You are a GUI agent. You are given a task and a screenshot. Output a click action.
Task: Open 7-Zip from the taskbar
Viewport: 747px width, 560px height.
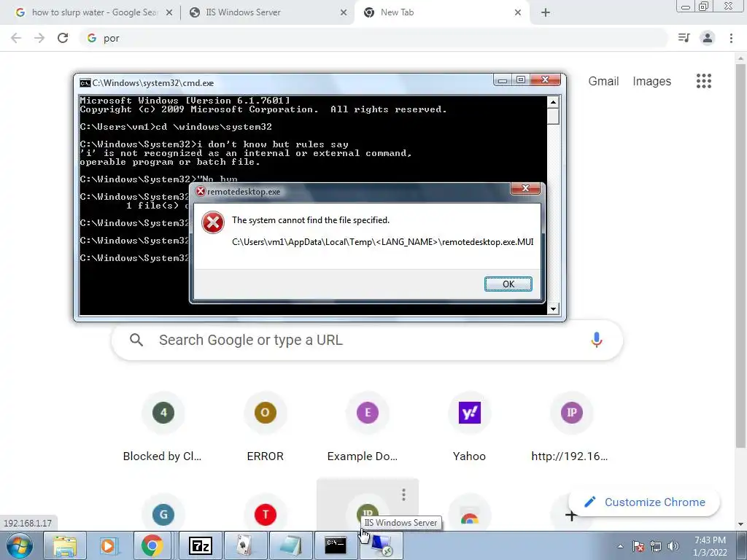click(x=200, y=545)
